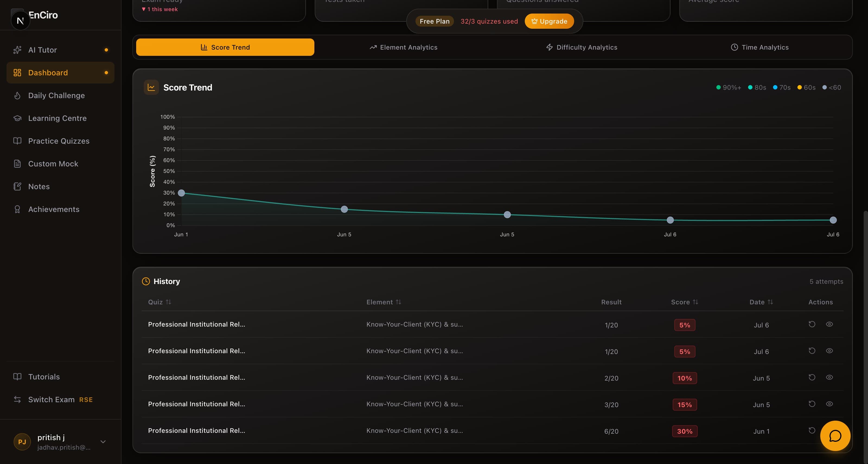This screenshot has height=464, width=868.
Task: Click the 30% score badge
Action: pos(685,431)
